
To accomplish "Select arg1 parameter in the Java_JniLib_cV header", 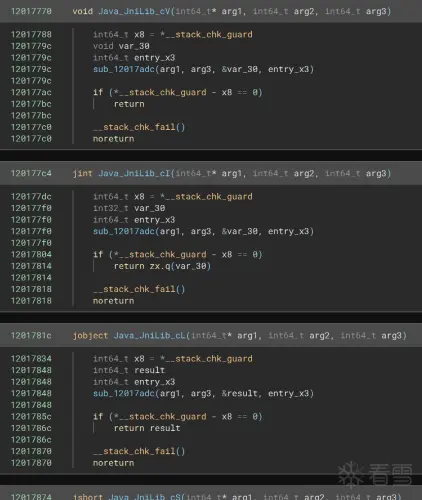I will pyautogui.click(x=232, y=11).
